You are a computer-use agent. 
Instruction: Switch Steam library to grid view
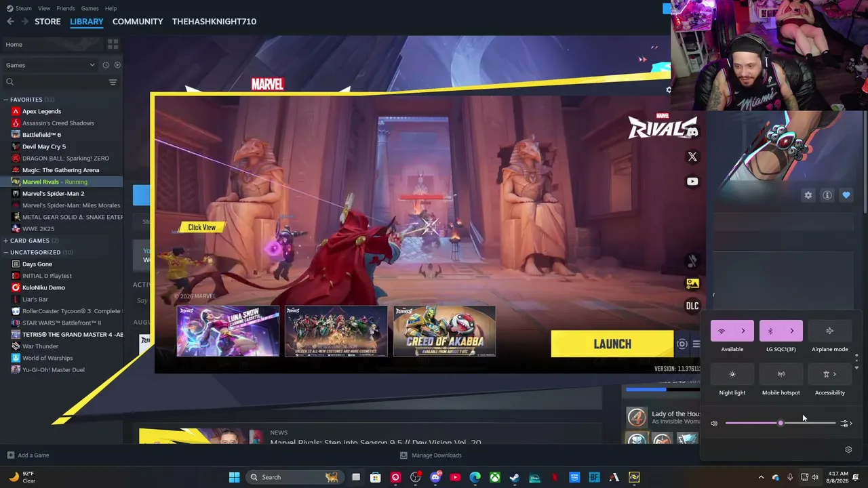pyautogui.click(x=113, y=44)
